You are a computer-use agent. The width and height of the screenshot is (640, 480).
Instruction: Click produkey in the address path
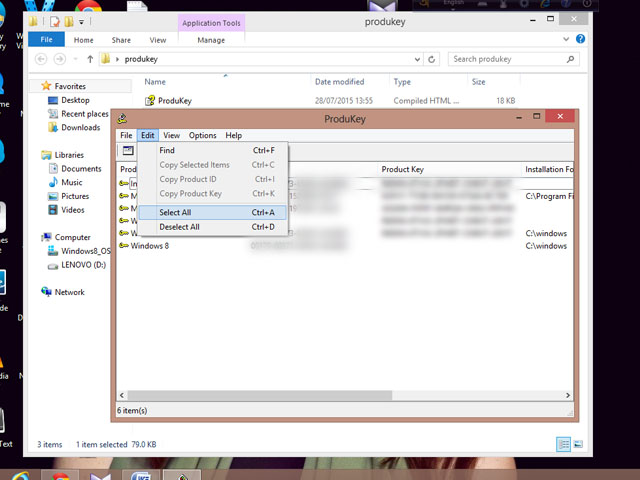tap(141, 59)
